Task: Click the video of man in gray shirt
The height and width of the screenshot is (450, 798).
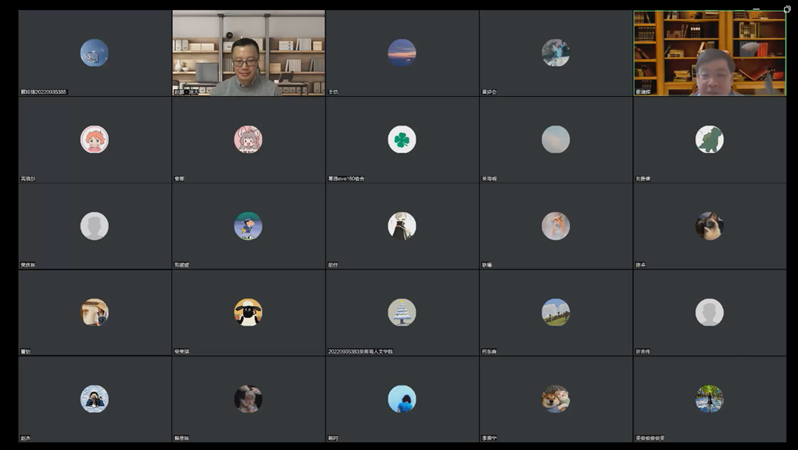Action: [x=248, y=53]
